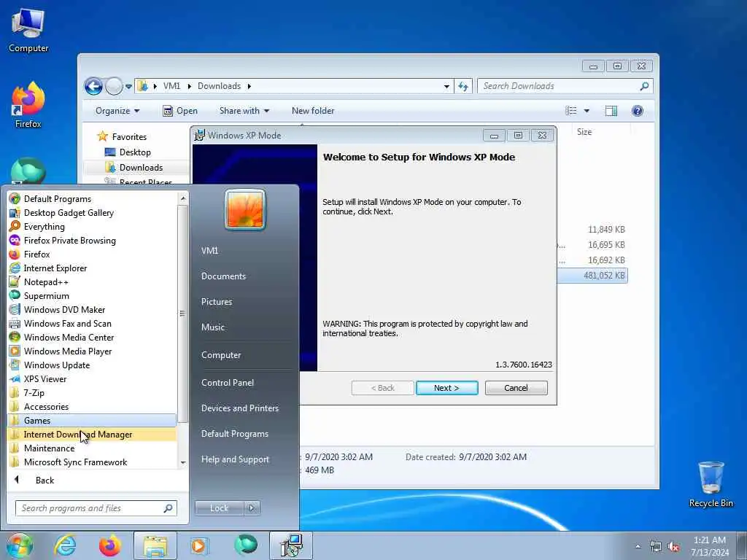Create a New folder in Downloads
This screenshot has height=560, width=747.
tap(313, 111)
